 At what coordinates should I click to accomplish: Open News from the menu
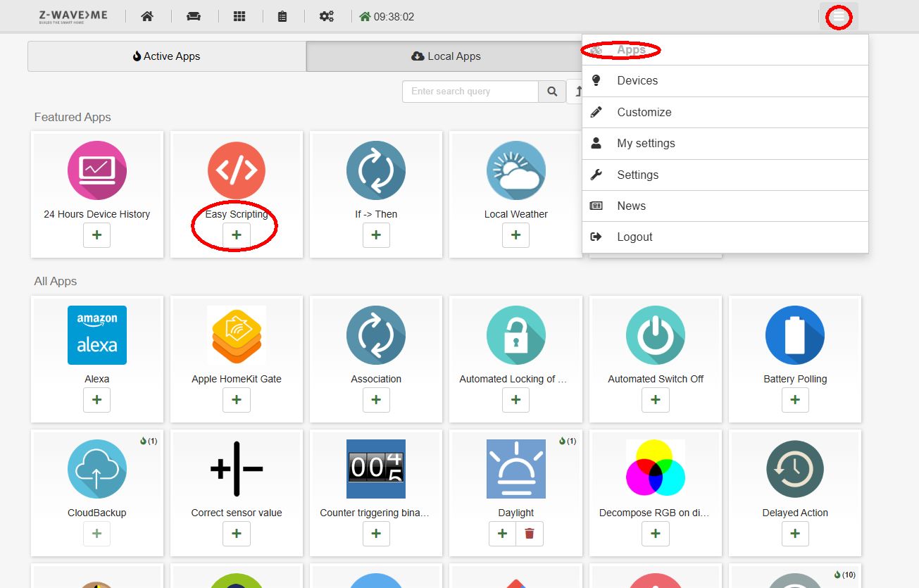pos(725,206)
